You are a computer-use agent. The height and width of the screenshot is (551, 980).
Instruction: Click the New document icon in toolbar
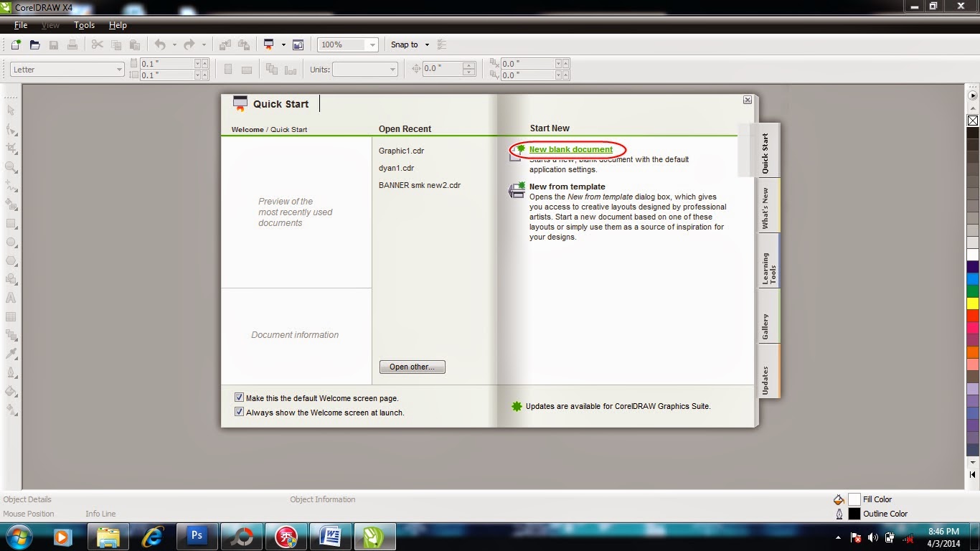coord(16,44)
